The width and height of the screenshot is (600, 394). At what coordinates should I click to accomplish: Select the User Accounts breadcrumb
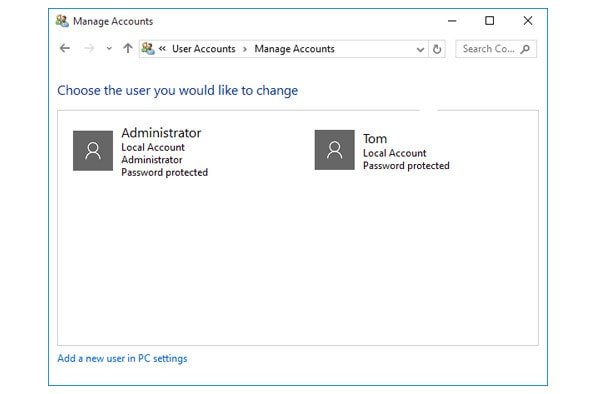coord(204,49)
